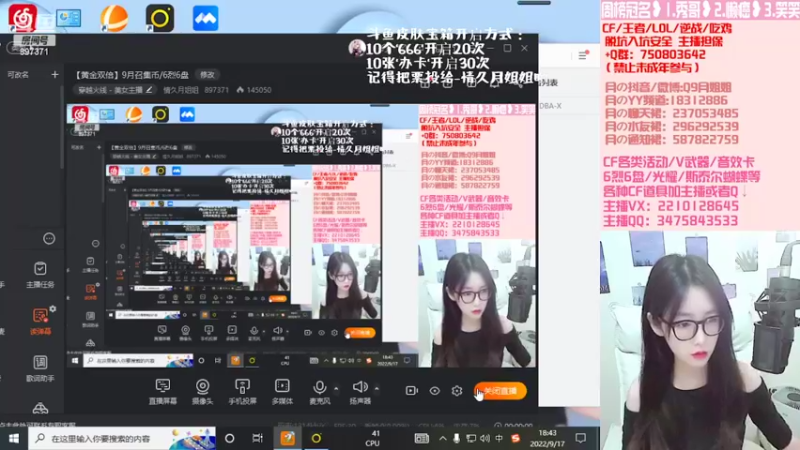The width and height of the screenshot is (800, 450).
Task: Click the popularity flame count 145050
Action: (254, 90)
